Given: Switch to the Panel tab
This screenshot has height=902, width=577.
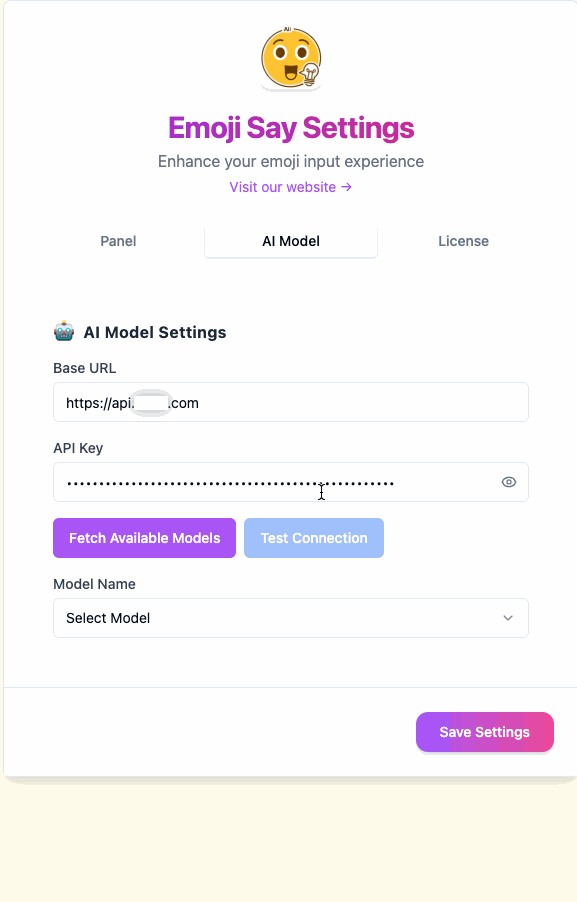Looking at the screenshot, I should pyautogui.click(x=118, y=241).
